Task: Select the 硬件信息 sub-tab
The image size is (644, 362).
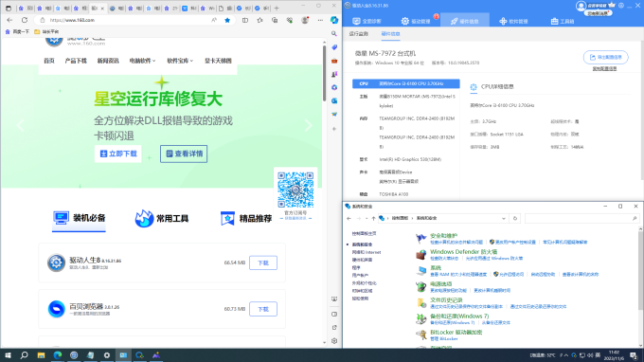Action: [x=390, y=34]
